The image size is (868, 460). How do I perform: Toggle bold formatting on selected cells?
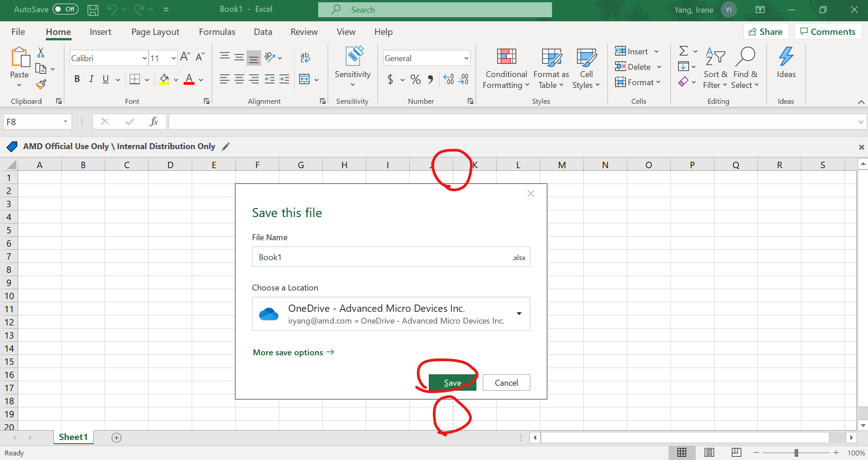[77, 79]
